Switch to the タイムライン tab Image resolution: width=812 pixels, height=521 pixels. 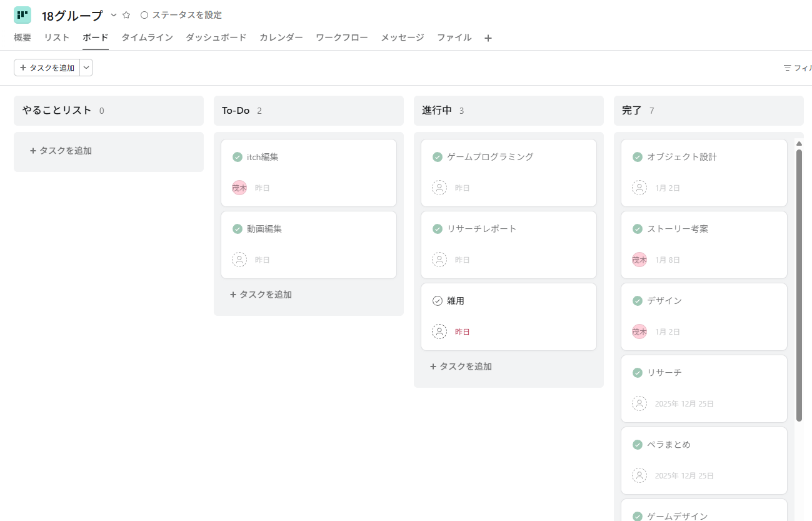point(147,38)
